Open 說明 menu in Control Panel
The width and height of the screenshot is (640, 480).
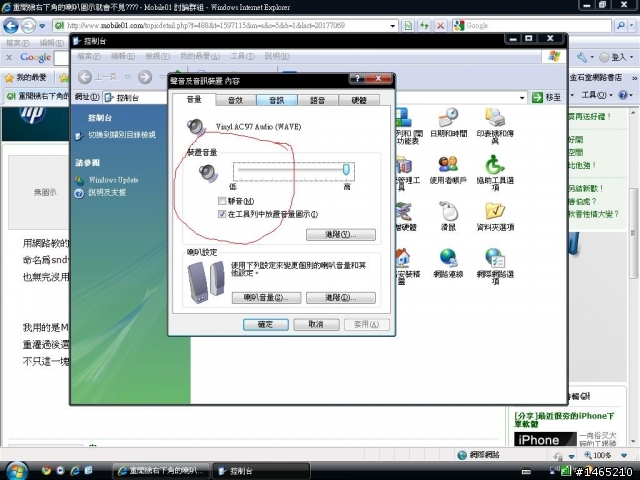pyautogui.click(x=277, y=56)
